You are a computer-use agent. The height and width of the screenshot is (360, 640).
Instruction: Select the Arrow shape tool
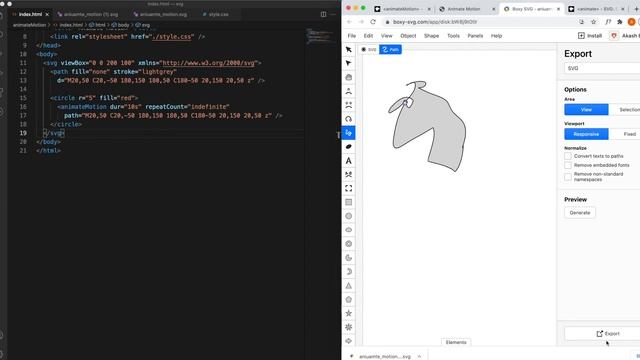tap(349, 341)
